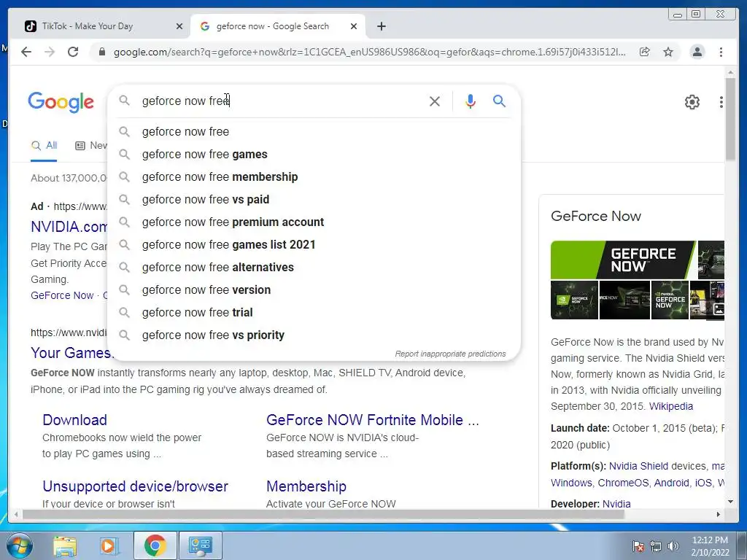Open Unsupported device/browser sitelink
Viewport: 747px width, 560px height.
click(135, 486)
